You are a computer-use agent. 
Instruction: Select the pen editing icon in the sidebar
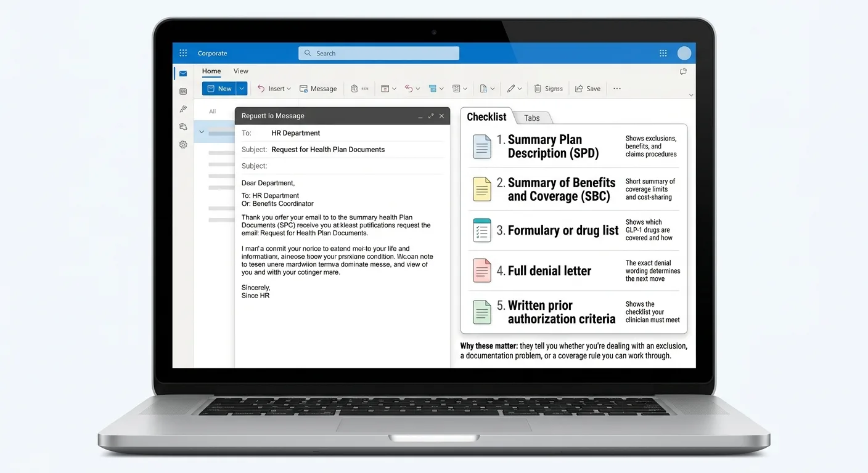pyautogui.click(x=183, y=108)
